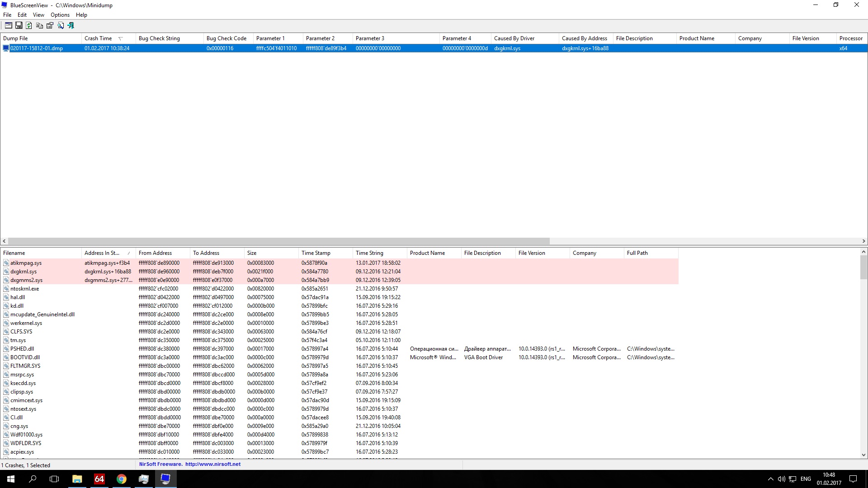Click the Refresh toolbar icon
The image size is (868, 488).
click(29, 25)
